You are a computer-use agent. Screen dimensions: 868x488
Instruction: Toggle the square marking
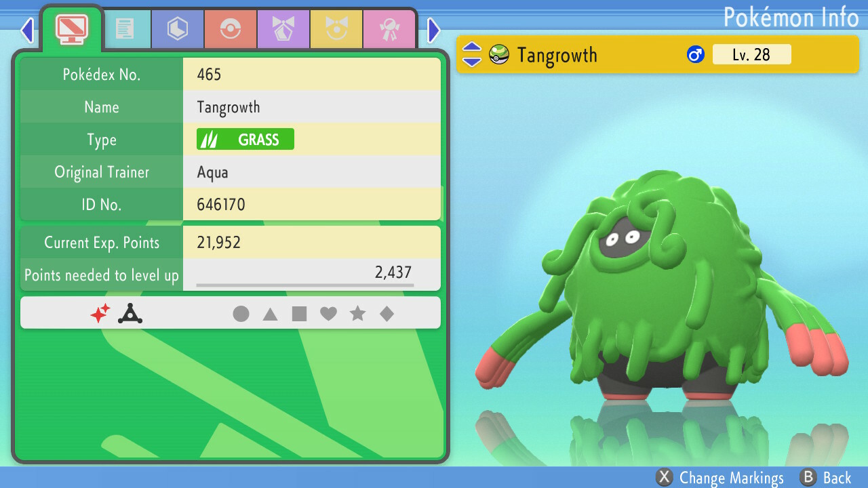(299, 314)
